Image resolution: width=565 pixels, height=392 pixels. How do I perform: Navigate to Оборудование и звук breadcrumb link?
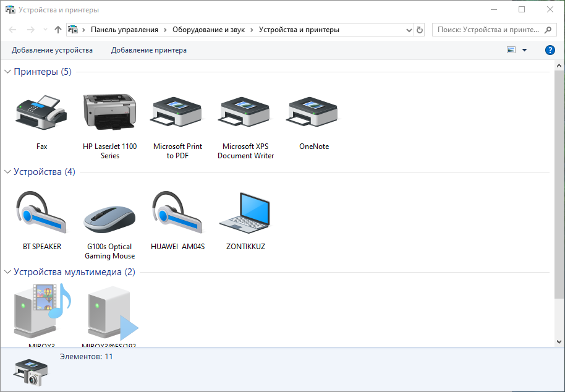211,29
